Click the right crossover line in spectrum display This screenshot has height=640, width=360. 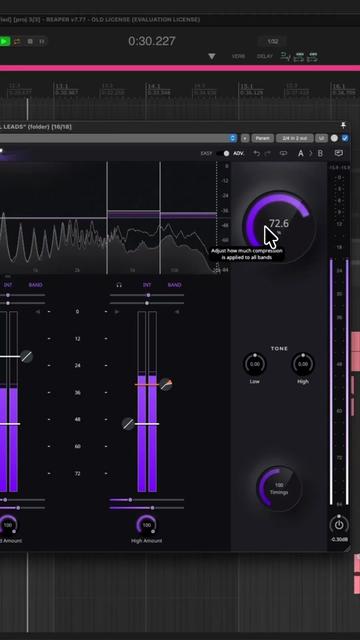(160, 218)
